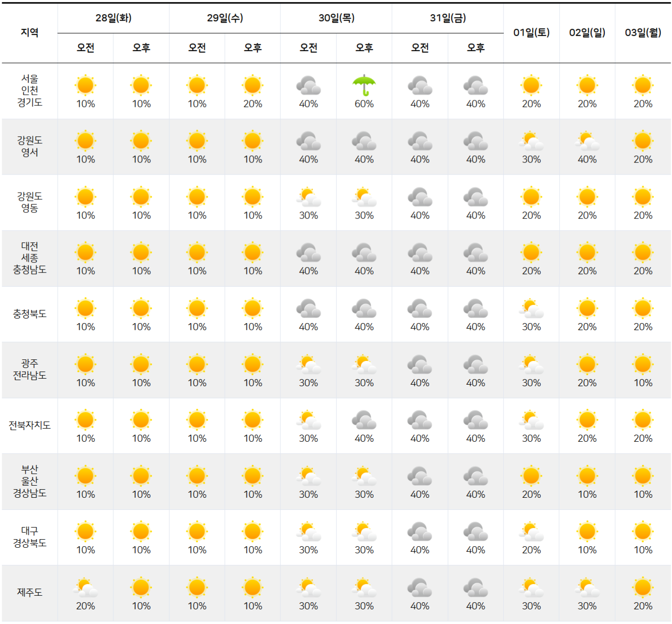672x624 pixels.
Task: Select the 29일(수) date column header
Action: [225, 18]
